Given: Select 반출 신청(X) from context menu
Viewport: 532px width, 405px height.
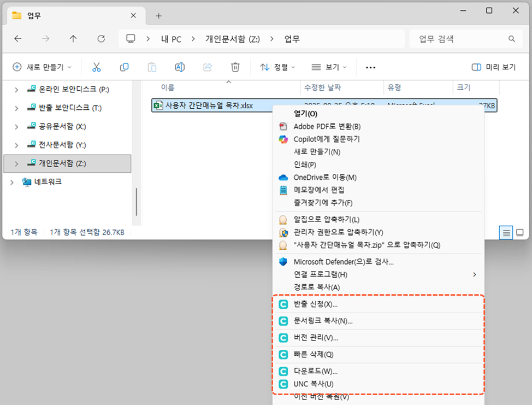Looking at the screenshot, I should (x=316, y=304).
